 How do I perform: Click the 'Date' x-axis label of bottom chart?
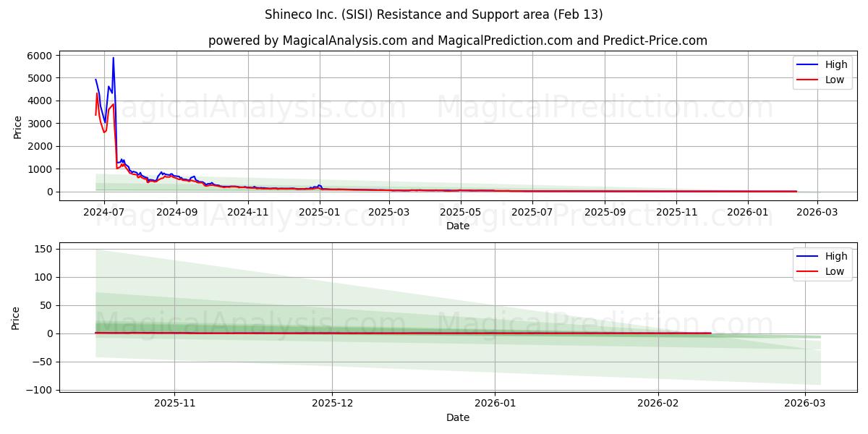[x=458, y=417]
